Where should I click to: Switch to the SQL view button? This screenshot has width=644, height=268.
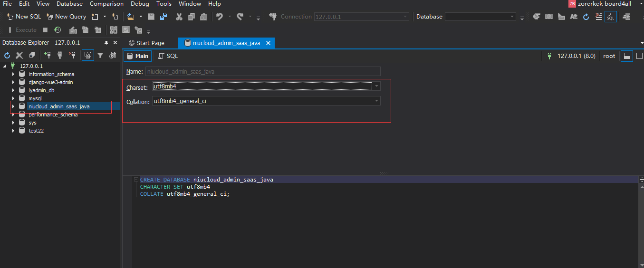pyautogui.click(x=168, y=56)
